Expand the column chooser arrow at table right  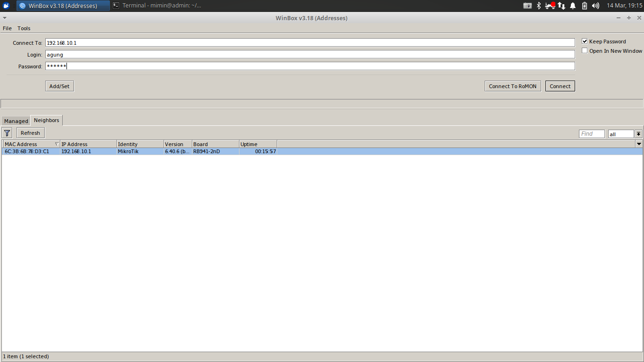coord(639,144)
